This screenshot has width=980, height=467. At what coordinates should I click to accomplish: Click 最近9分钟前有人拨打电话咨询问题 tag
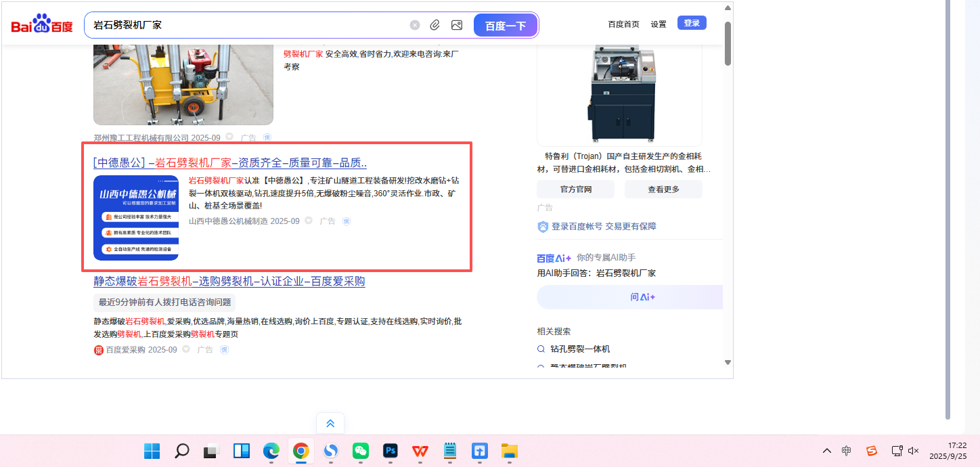[164, 303]
